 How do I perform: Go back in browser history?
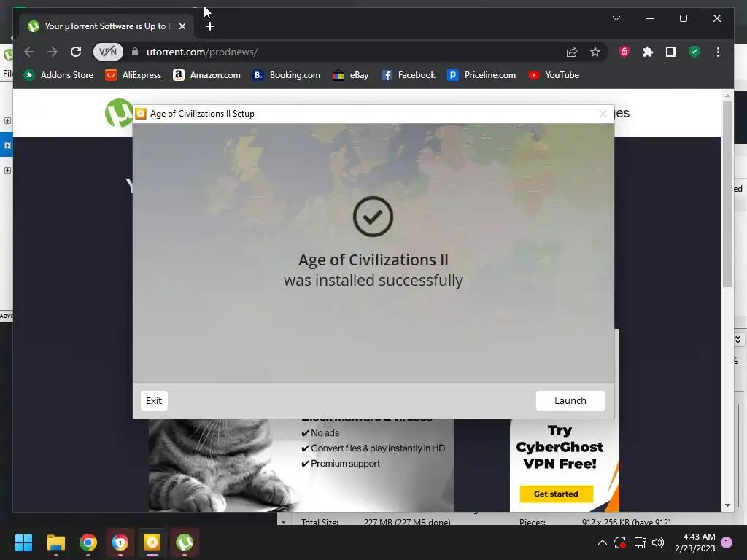(29, 52)
